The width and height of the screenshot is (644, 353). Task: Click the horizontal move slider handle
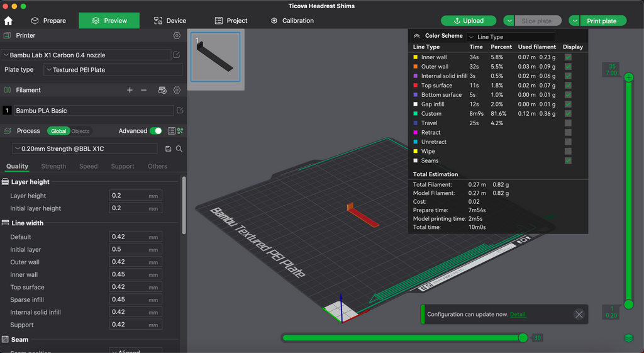[523, 338]
